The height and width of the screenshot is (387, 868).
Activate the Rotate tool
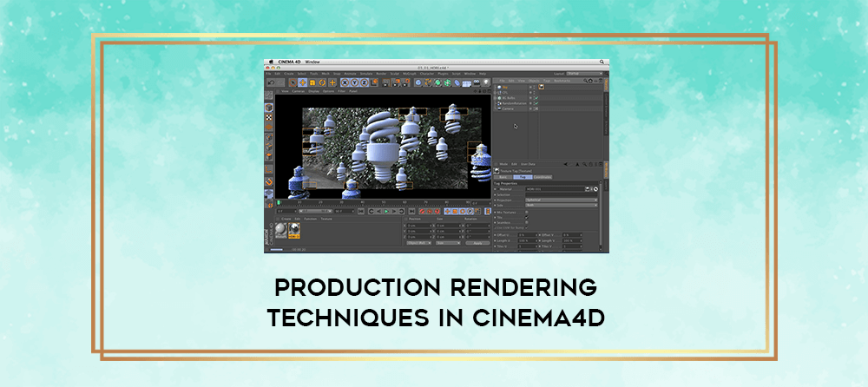[322, 82]
